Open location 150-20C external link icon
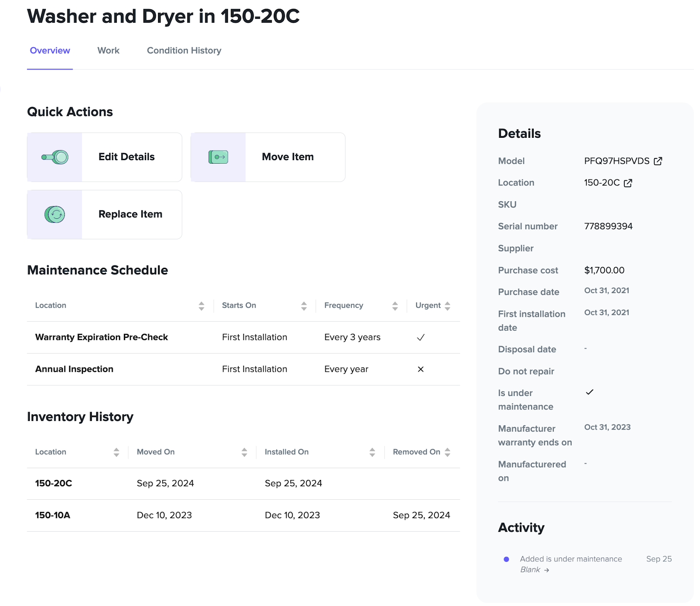The height and width of the screenshot is (606, 700). [x=628, y=183]
